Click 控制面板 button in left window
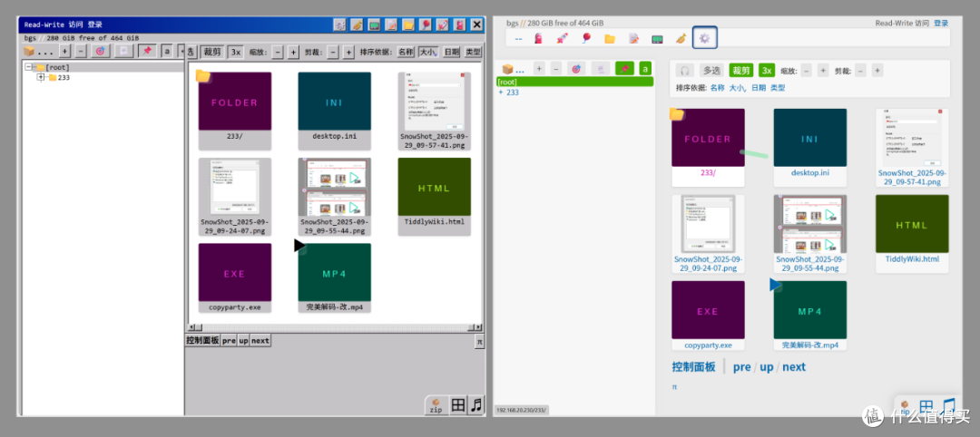This screenshot has width=980, height=437. pos(202,341)
